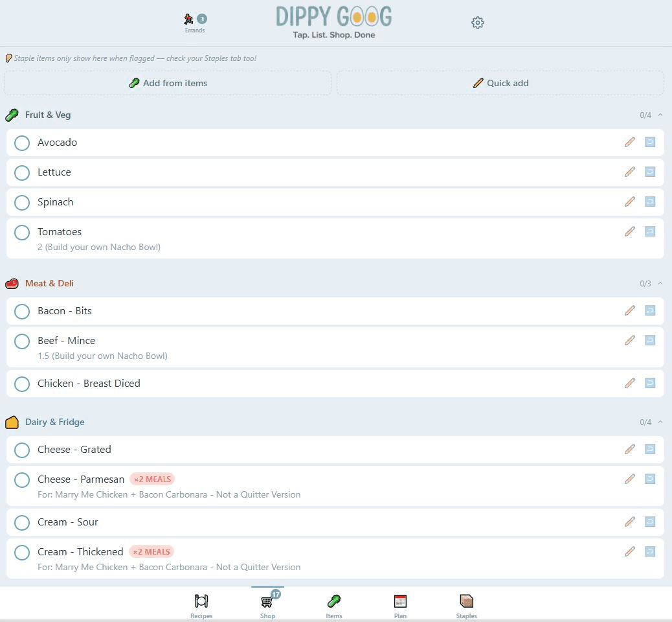Viewport: 672px width, 622px height.
Task: Click blue return icon for Beef - Mince
Action: (x=650, y=340)
